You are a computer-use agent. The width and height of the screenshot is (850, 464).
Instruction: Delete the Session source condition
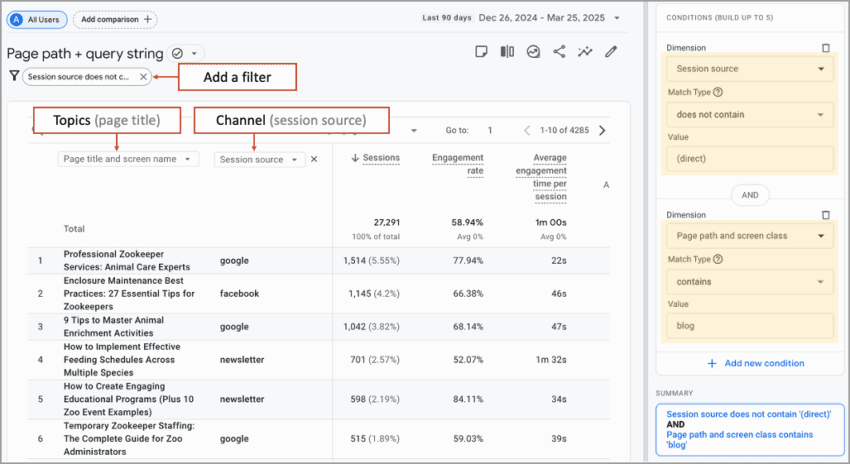(826, 48)
